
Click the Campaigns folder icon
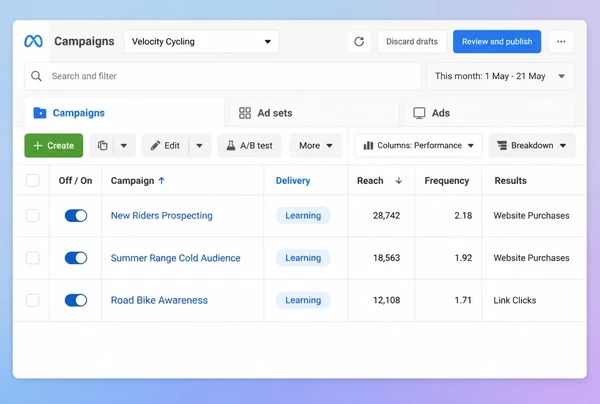coord(40,113)
